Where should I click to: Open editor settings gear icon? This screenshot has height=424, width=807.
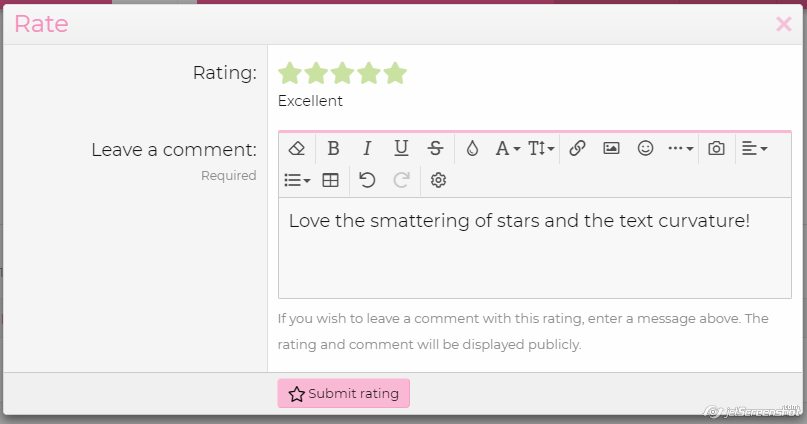coord(438,180)
